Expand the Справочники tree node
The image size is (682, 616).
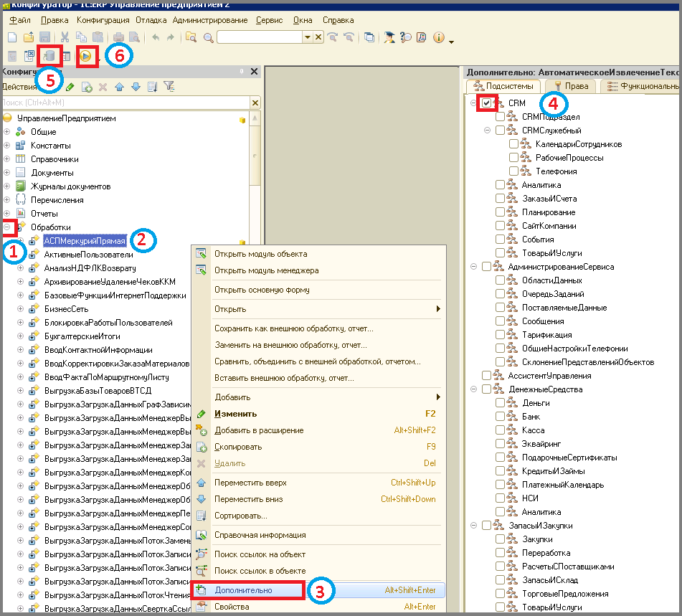[7, 158]
